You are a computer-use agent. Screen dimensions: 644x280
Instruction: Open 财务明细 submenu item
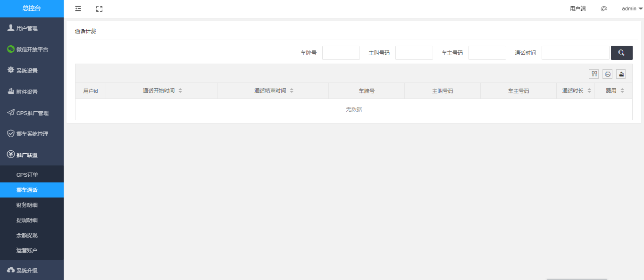(27, 205)
